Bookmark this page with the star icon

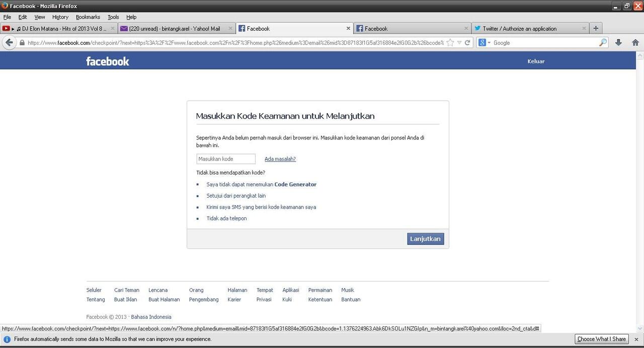[450, 43]
